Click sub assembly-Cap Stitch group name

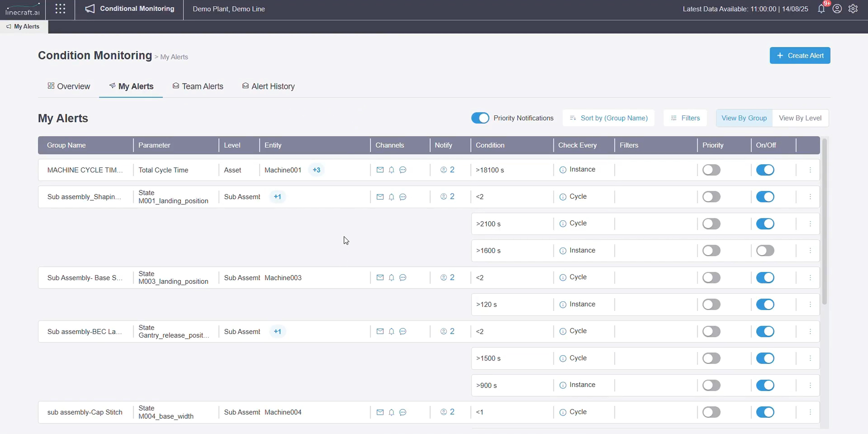pyautogui.click(x=85, y=412)
